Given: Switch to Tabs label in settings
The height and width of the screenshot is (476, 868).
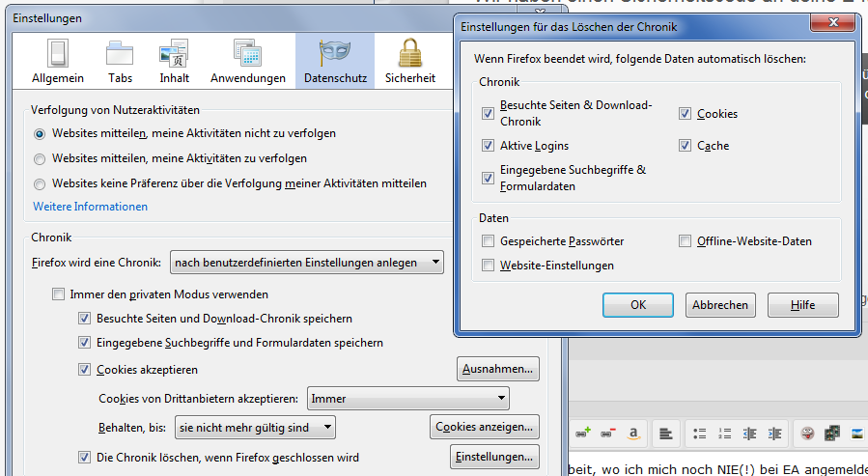Looking at the screenshot, I should click(x=120, y=78).
